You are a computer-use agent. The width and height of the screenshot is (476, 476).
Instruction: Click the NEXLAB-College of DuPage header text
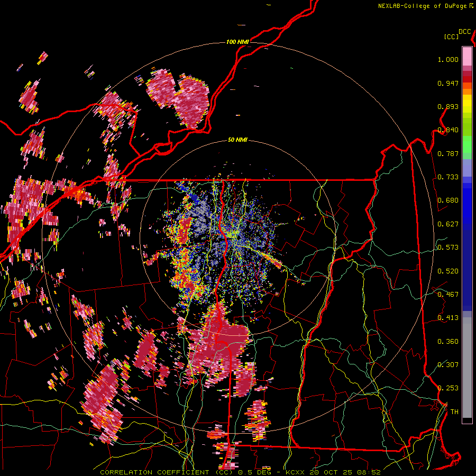click(424, 6)
